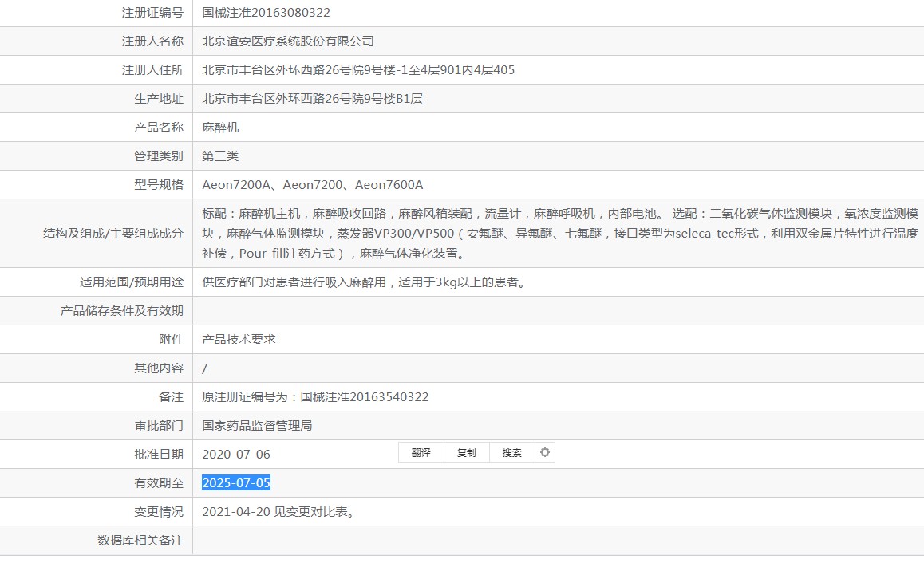This screenshot has width=924, height=563.
Task: Click the 注册证编号 label
Action: coord(152,13)
